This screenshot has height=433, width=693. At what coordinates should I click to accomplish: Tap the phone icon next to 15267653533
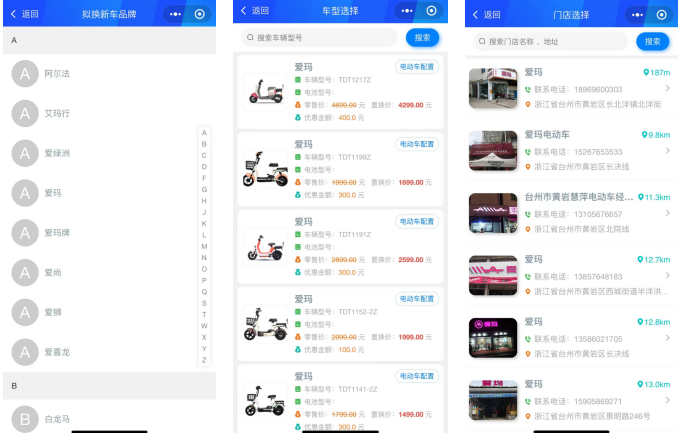tap(528, 152)
